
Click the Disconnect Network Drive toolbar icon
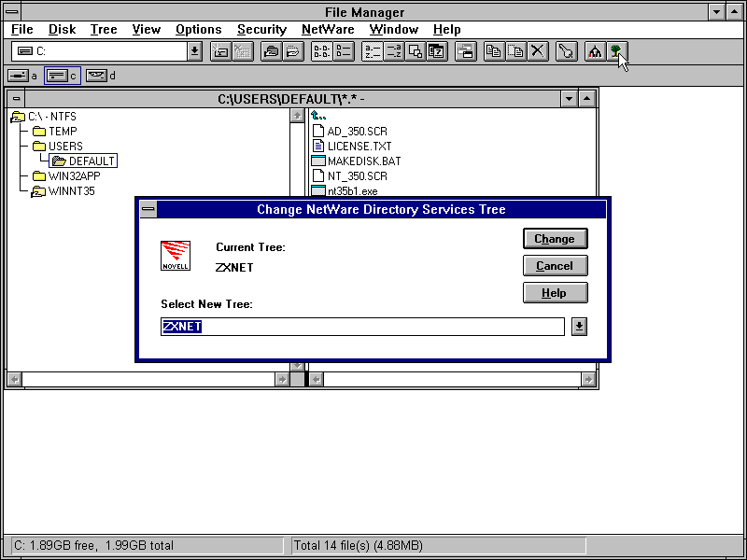coord(243,51)
